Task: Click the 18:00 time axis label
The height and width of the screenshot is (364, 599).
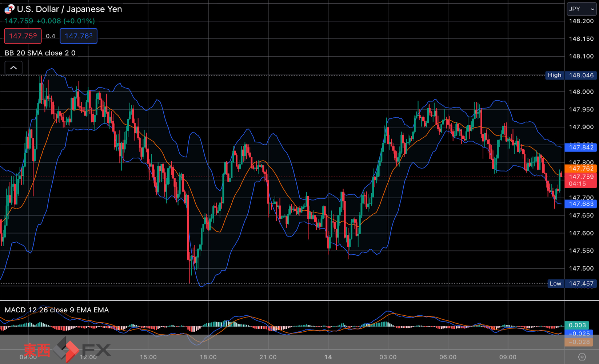Action: tap(208, 357)
